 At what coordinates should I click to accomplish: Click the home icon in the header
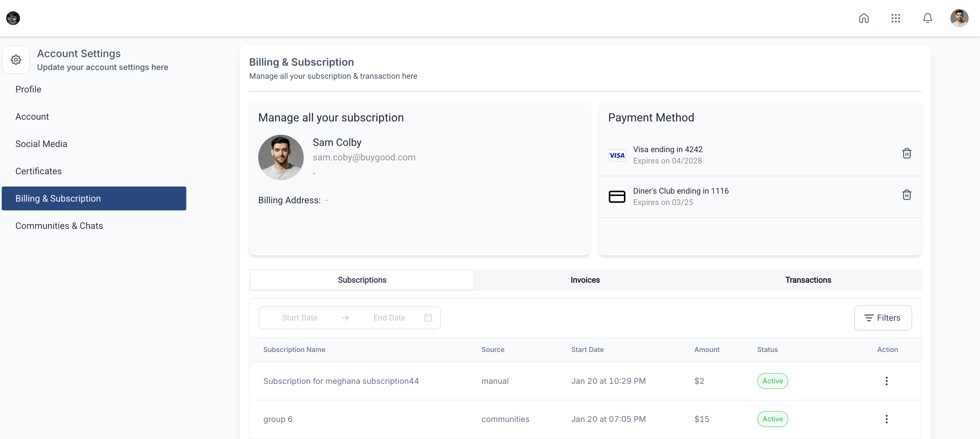tap(864, 18)
